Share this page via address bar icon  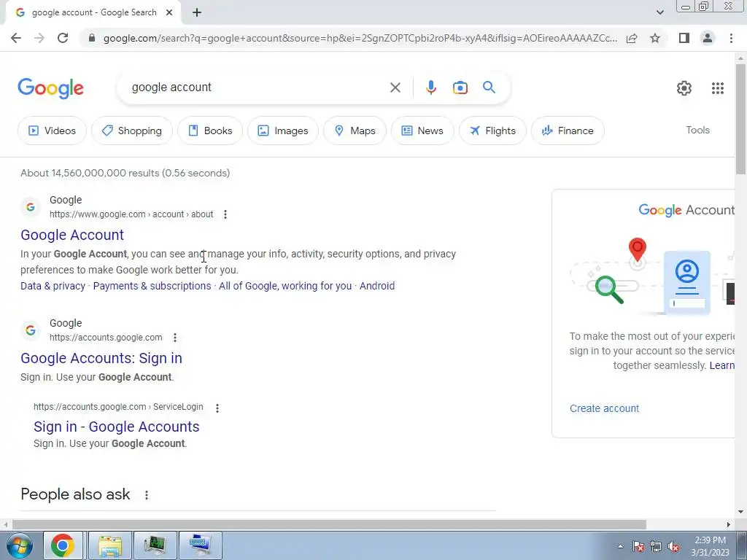[632, 38]
